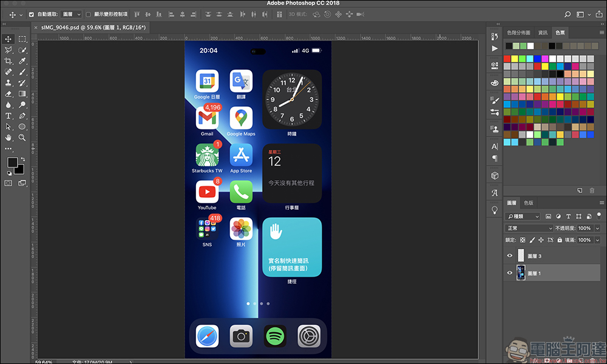Swap foreground and background colors

tap(23, 159)
